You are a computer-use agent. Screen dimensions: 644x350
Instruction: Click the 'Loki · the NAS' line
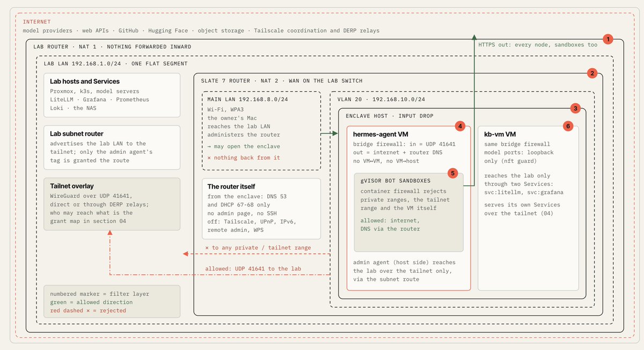73,108
